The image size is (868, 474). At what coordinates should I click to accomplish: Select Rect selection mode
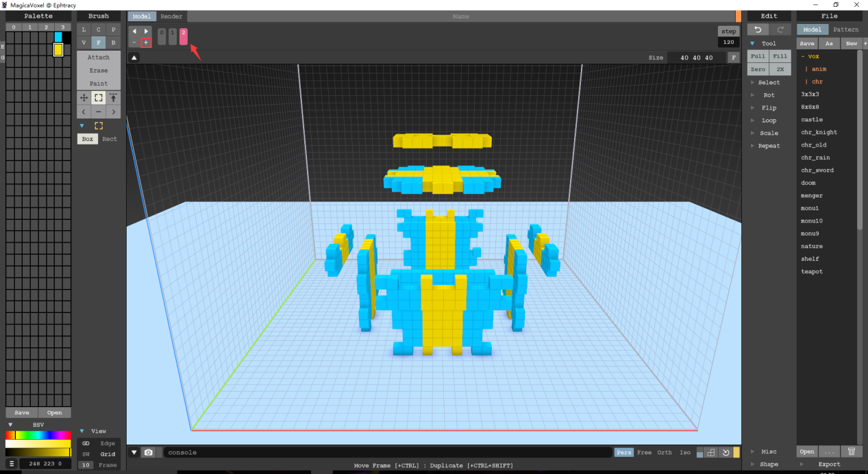[x=110, y=139]
